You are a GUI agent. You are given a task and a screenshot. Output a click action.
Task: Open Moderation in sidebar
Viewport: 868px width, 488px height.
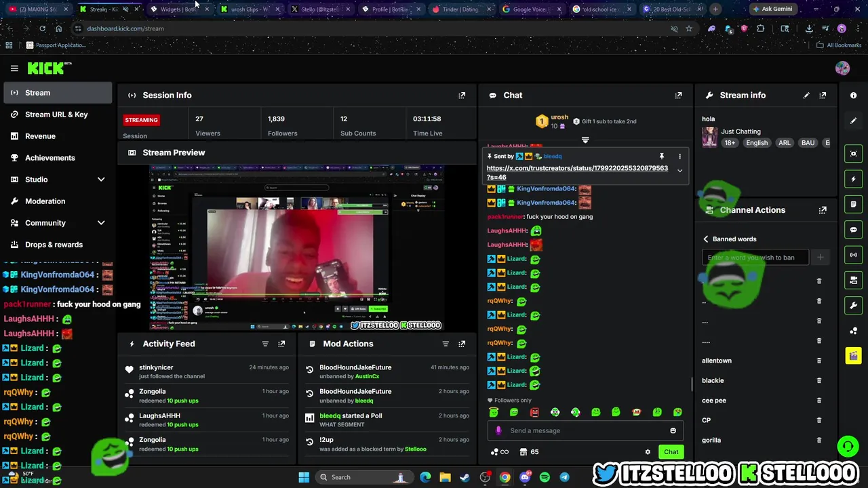pos(58,201)
